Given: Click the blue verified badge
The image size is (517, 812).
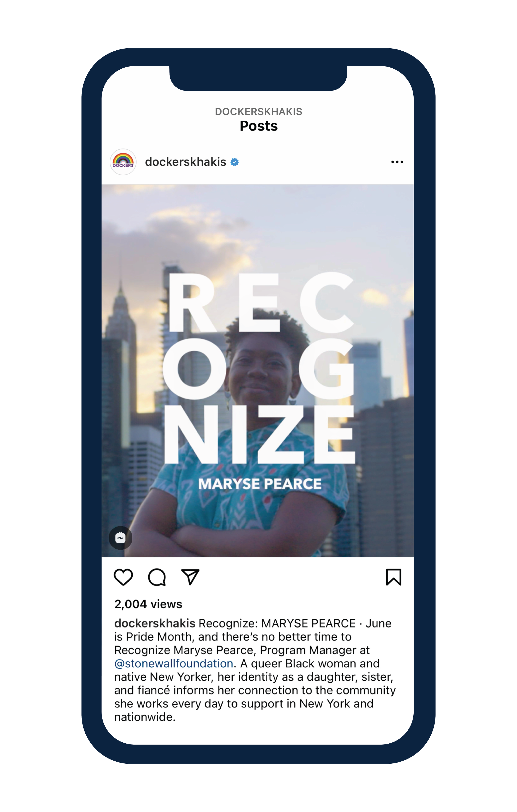Looking at the screenshot, I should 235,162.
